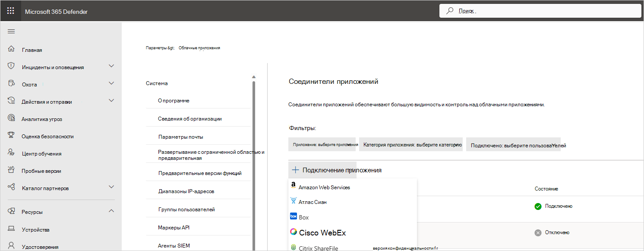The height and width of the screenshot is (251, 644).
Task: Open Группы пользователей settings
Action: 186,210
